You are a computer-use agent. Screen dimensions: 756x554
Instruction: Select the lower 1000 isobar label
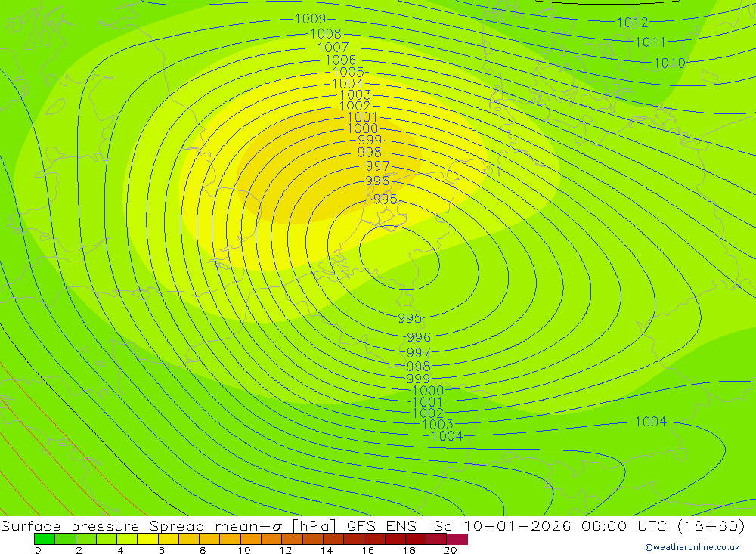pos(428,391)
